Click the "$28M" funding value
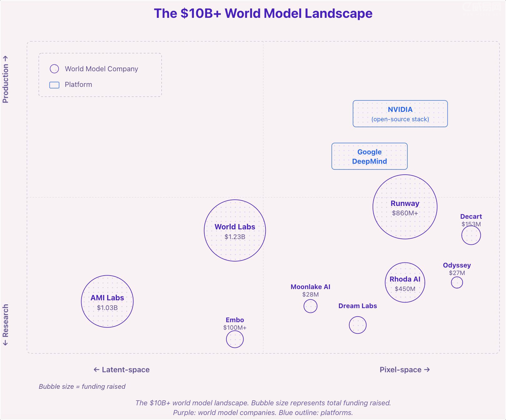 (310, 294)
